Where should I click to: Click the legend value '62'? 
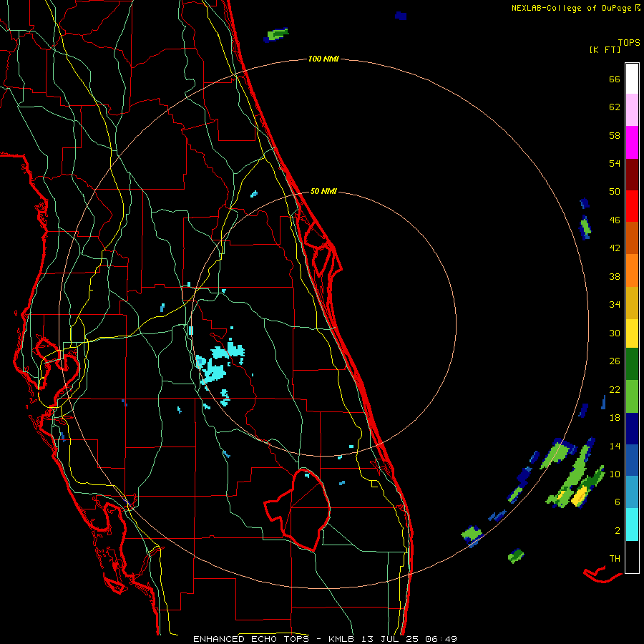(x=615, y=107)
